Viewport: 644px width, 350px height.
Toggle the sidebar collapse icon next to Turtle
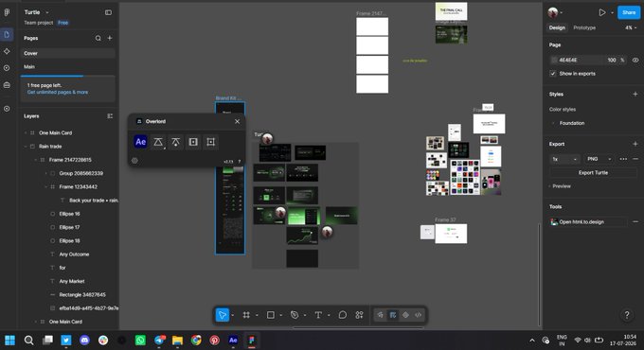click(108, 12)
